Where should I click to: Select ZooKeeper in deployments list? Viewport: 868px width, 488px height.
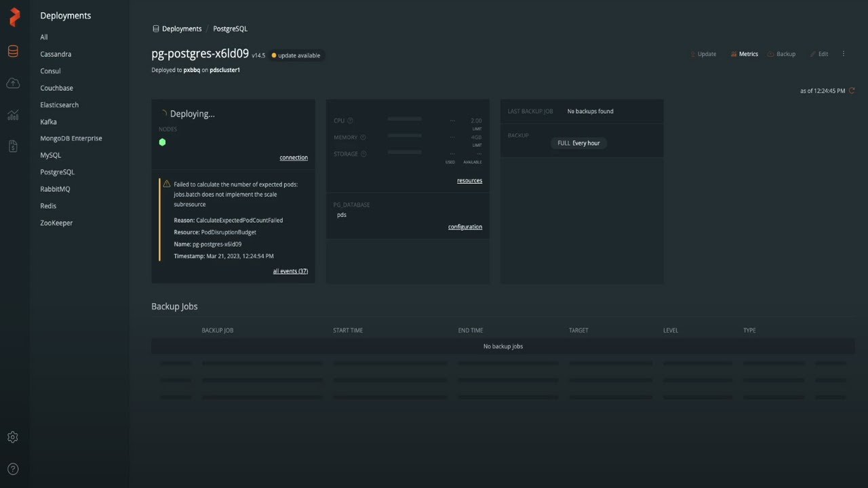click(x=56, y=223)
